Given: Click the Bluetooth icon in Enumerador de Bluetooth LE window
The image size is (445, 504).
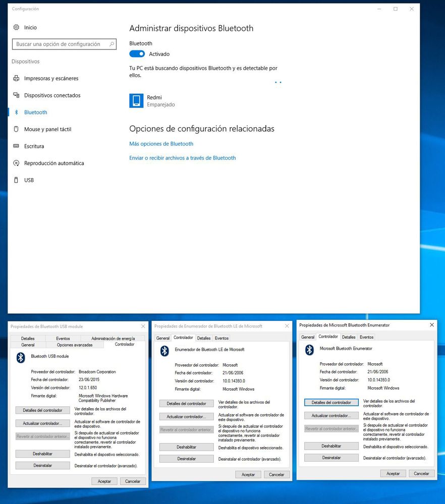Looking at the screenshot, I should (x=164, y=351).
